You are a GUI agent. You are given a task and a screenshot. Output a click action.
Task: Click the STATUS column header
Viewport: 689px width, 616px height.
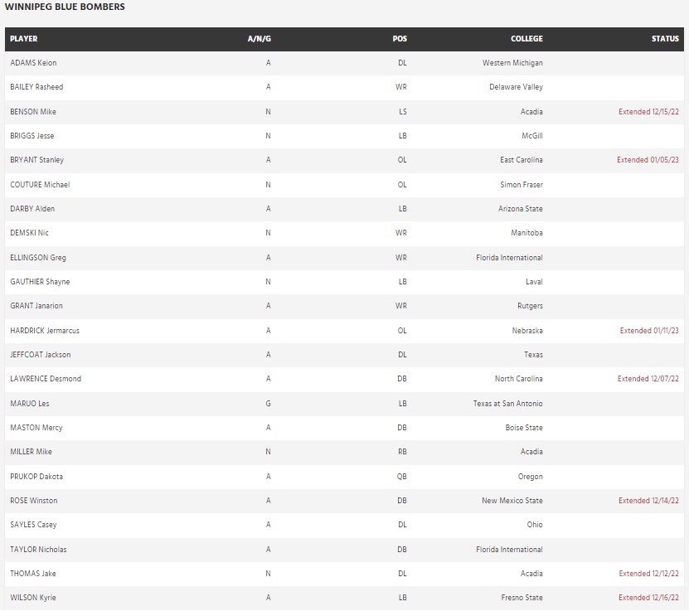(665, 39)
